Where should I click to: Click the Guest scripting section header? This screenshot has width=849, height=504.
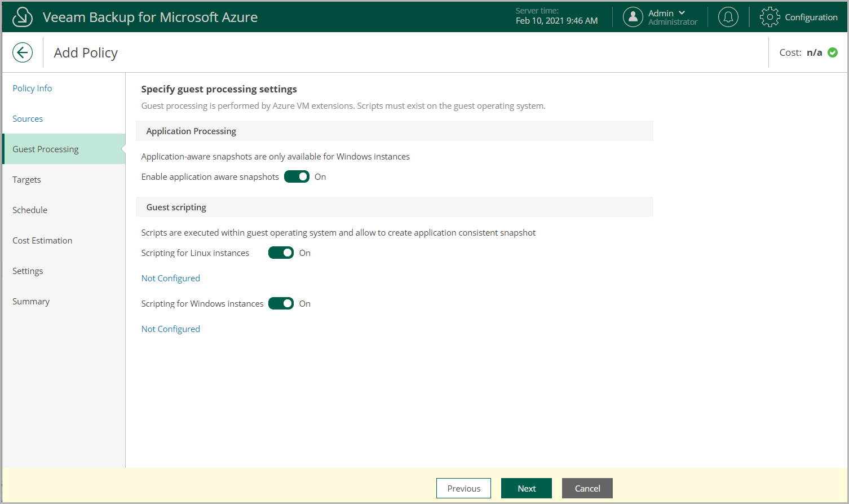(395, 207)
